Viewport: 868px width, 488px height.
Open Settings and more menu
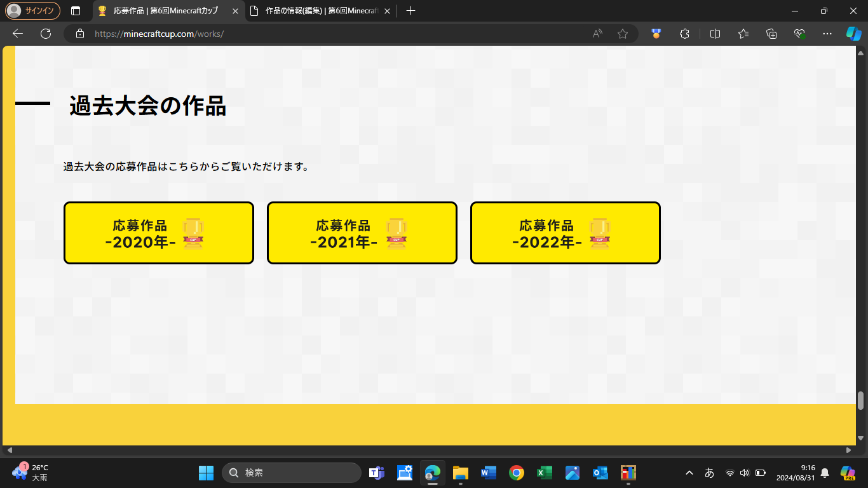point(827,34)
